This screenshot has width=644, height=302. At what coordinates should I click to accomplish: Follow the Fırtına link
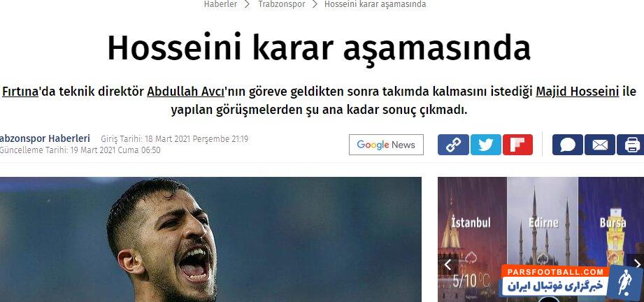click(x=20, y=91)
